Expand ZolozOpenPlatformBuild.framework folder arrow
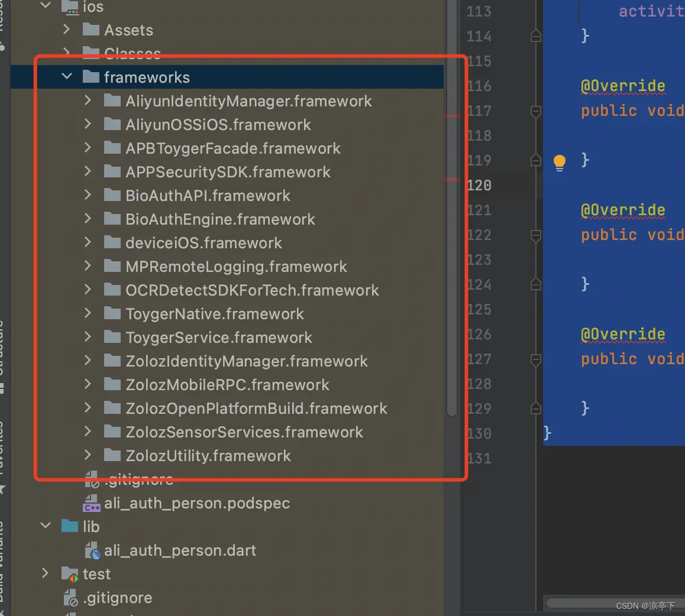This screenshot has width=685, height=616. [88, 408]
